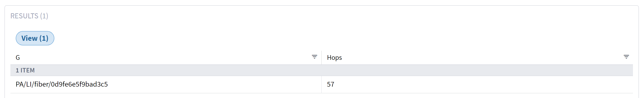Click the letter G header label
This screenshot has width=644, height=98.
click(x=18, y=58)
